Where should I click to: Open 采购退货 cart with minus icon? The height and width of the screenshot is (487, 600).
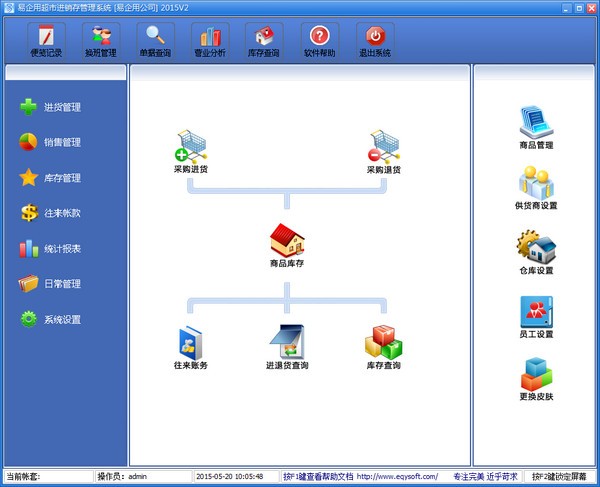point(384,151)
